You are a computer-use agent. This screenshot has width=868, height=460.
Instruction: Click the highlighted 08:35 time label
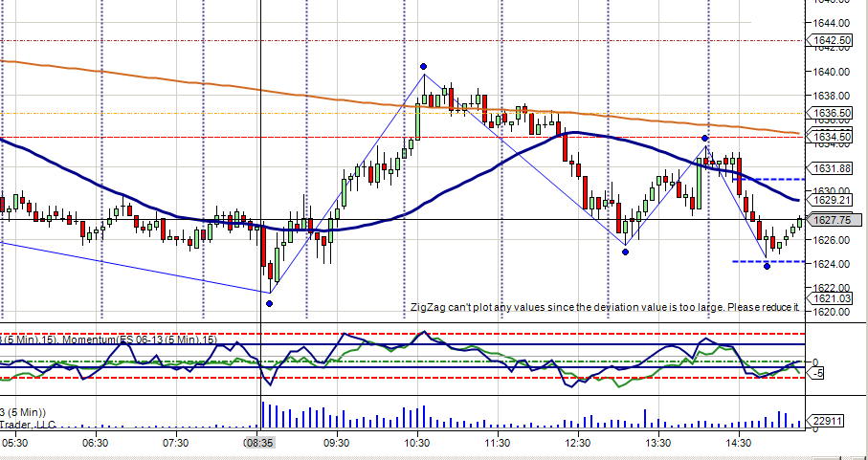point(259,443)
